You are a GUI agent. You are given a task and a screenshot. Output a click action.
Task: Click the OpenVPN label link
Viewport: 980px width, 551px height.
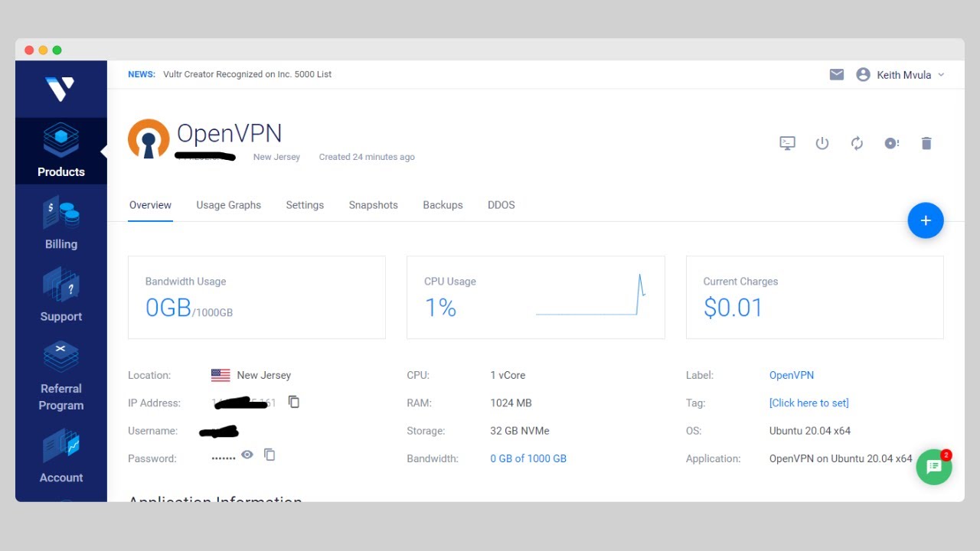click(x=792, y=375)
